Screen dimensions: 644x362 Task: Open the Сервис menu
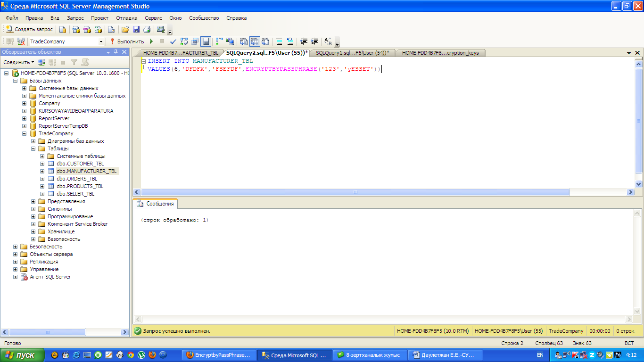154,18
